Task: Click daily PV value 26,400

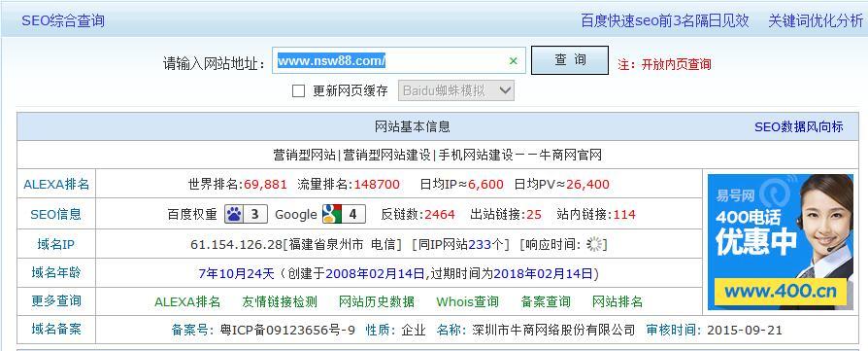Action: [587, 185]
